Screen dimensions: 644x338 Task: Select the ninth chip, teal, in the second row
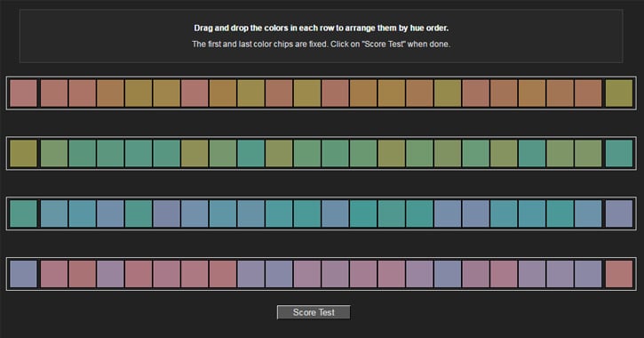coord(250,153)
